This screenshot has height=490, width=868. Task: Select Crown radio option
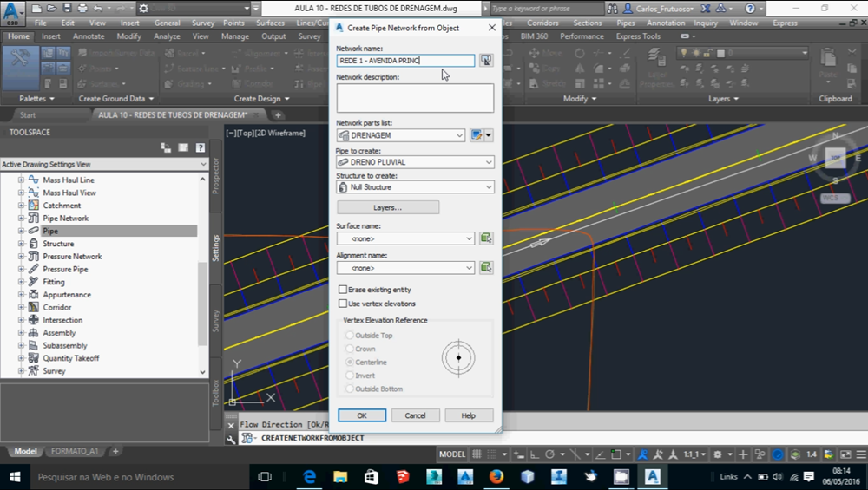point(349,349)
